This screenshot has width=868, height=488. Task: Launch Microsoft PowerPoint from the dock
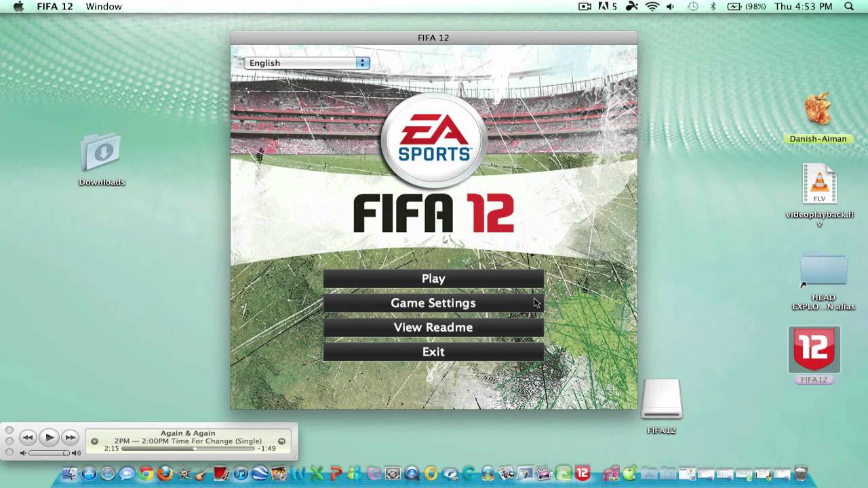tap(336, 473)
